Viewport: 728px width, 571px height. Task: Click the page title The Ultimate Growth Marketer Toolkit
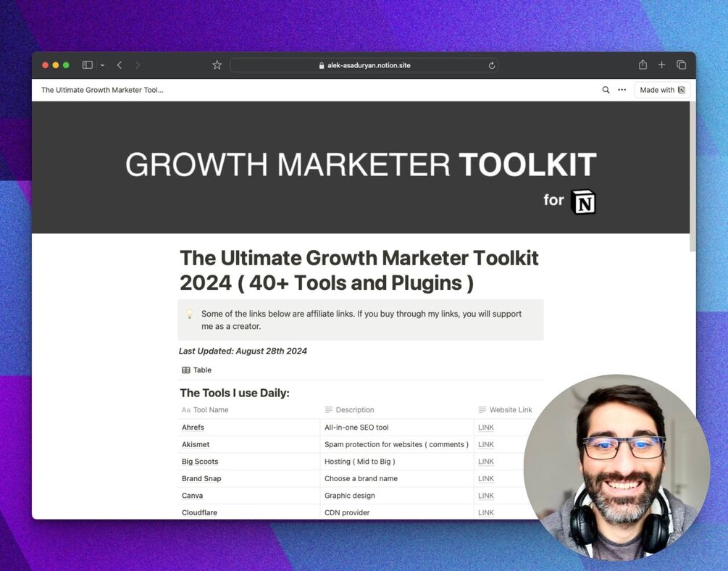[359, 270]
